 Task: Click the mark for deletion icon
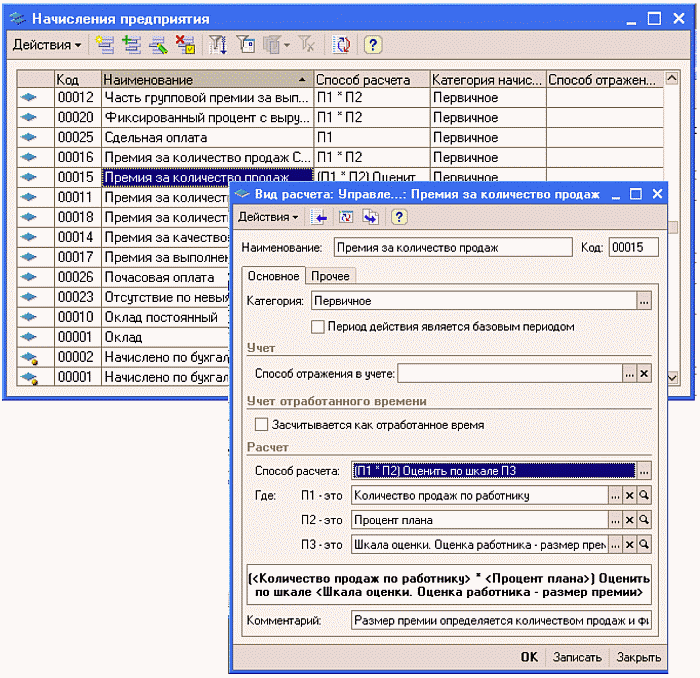pyautogui.click(x=184, y=45)
